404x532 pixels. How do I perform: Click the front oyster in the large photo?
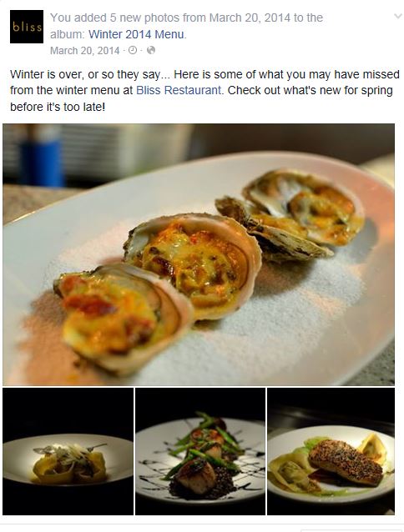122,319
